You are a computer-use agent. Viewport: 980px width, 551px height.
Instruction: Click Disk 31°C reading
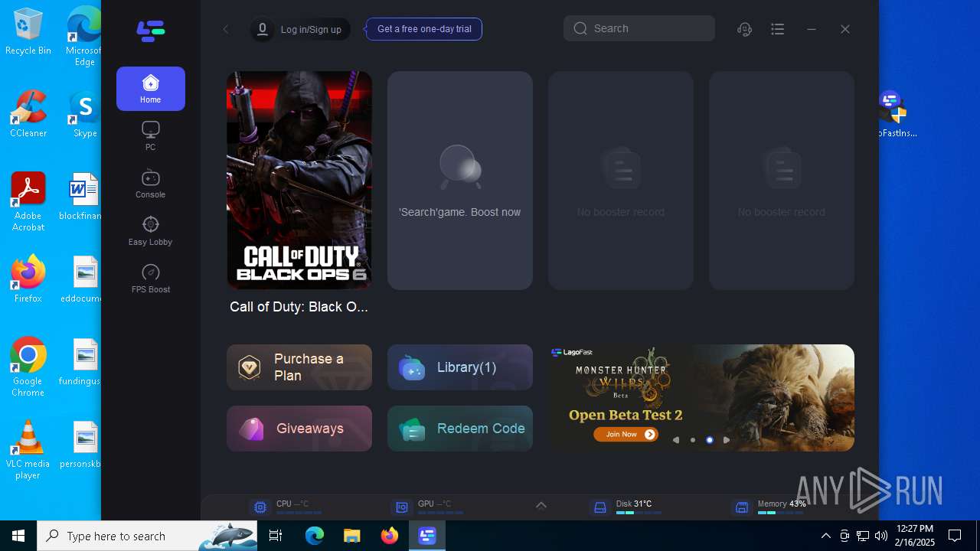(x=634, y=504)
